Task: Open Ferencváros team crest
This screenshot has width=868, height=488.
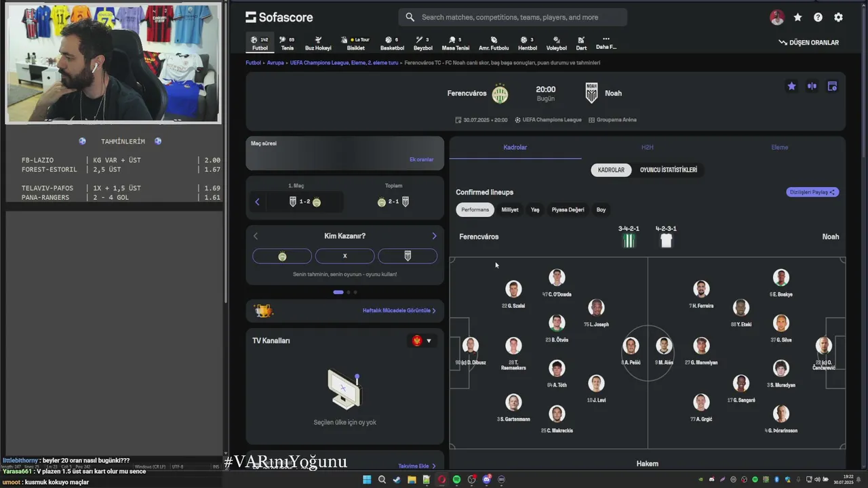Action: [x=500, y=94]
